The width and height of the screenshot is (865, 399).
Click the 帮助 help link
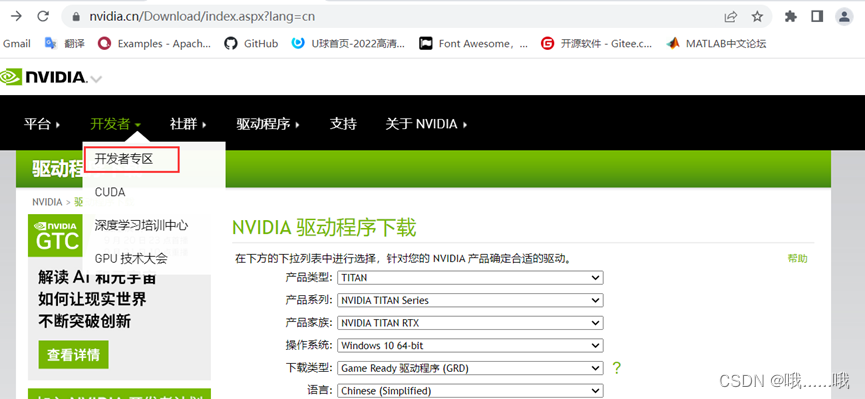coord(797,258)
